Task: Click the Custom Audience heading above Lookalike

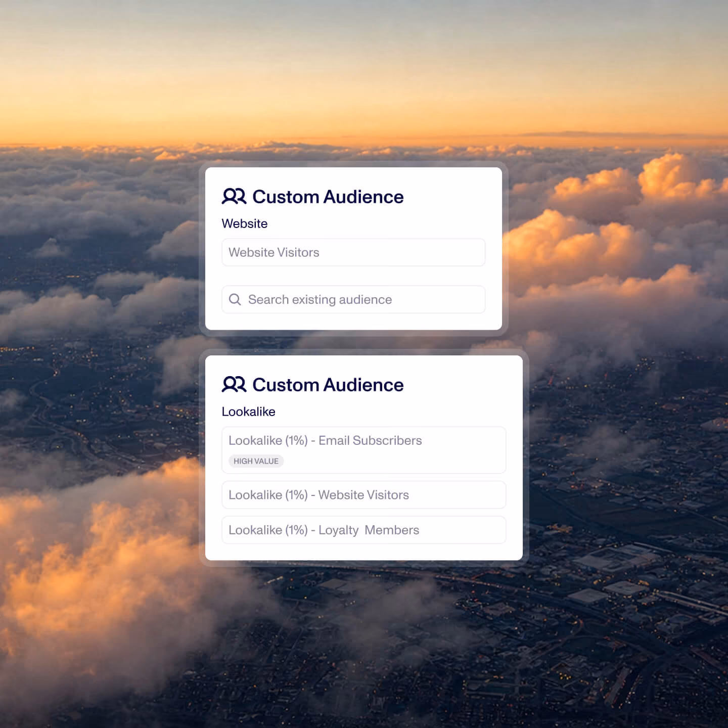Action: point(328,385)
